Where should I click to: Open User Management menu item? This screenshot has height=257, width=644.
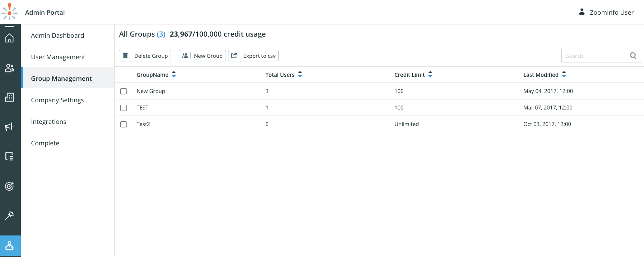(x=58, y=57)
